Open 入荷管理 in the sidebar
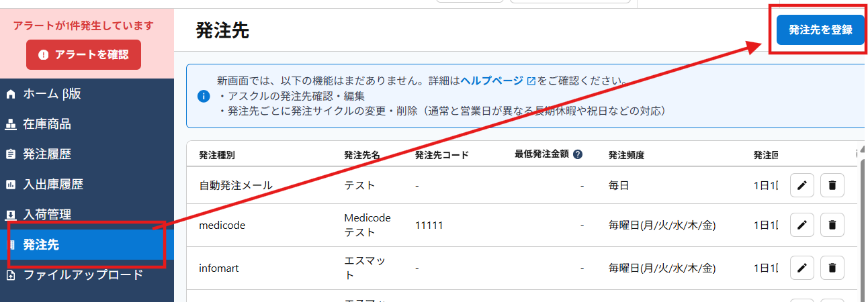 pyautogui.click(x=47, y=215)
